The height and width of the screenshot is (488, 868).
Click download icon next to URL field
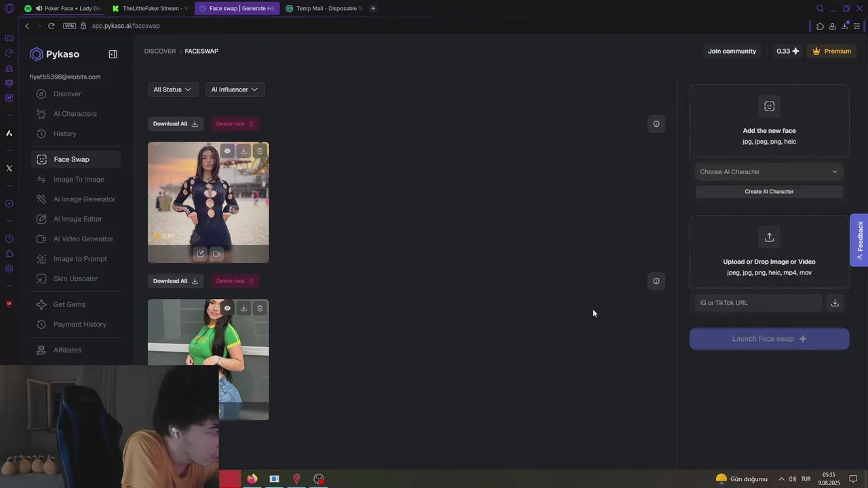tap(835, 303)
